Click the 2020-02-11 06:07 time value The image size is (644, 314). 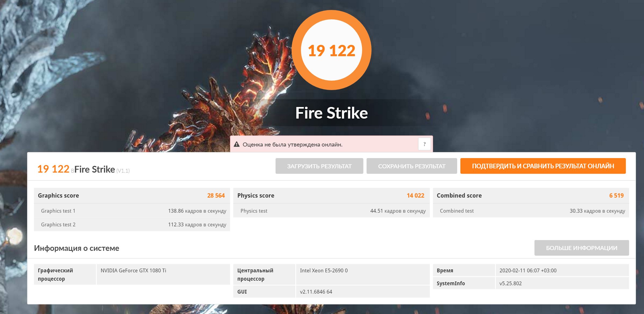click(528, 270)
